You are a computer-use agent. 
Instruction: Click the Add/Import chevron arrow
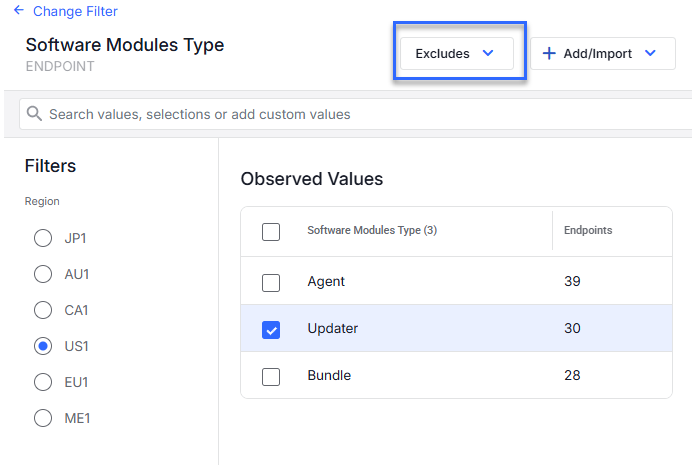[x=650, y=53]
